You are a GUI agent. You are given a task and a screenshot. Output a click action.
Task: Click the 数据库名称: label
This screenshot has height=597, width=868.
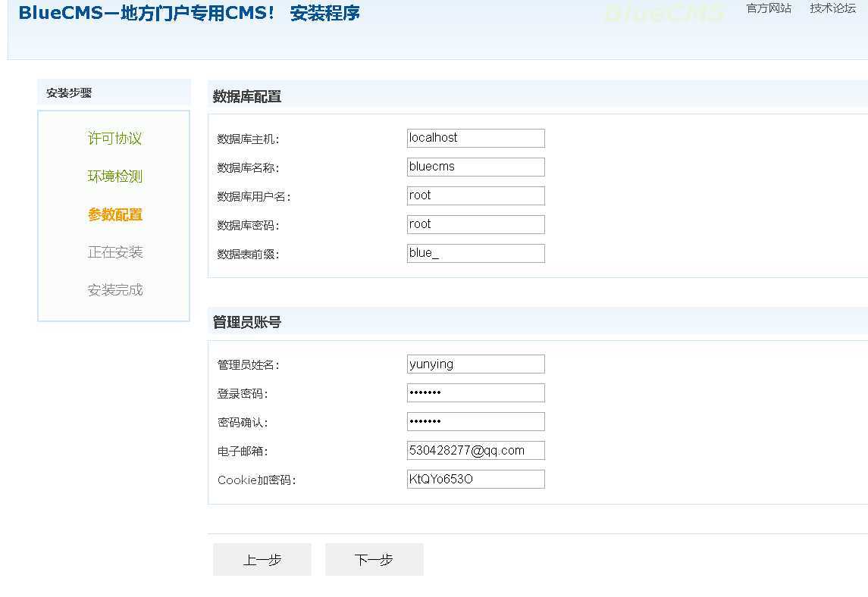click(248, 168)
